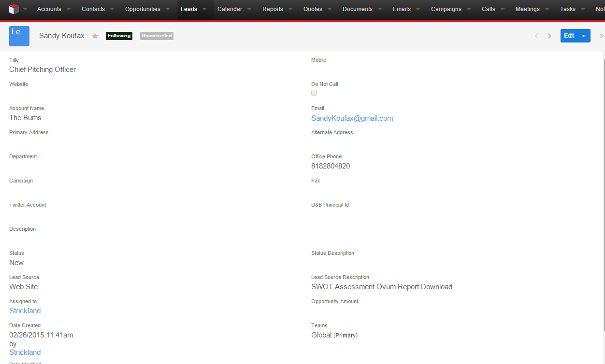Viewport: 605px width, 364px height.
Task: Expand the Leads module dropdown arrow
Action: [204, 9]
